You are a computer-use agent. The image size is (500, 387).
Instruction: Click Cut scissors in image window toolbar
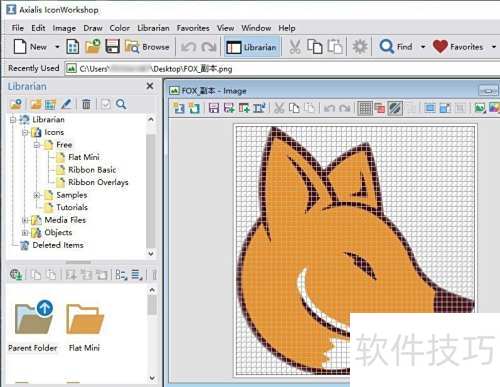pos(279,108)
